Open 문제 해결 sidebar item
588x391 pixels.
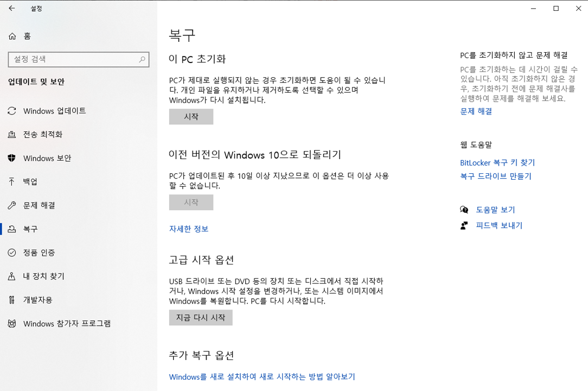[39, 205]
